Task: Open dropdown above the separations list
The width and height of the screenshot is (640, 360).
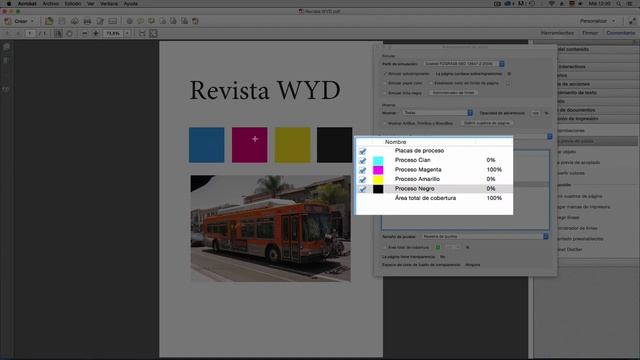Action: (549, 136)
